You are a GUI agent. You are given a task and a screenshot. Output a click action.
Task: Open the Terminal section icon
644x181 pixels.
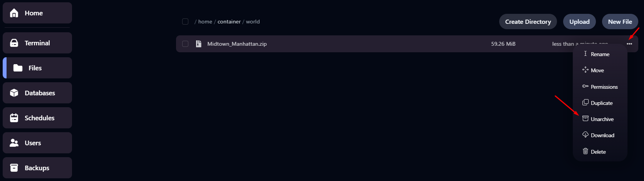14,43
